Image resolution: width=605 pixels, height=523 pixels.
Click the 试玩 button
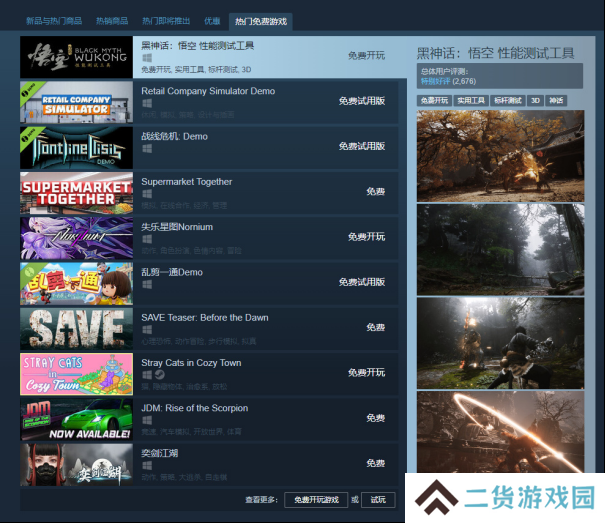coord(378,500)
